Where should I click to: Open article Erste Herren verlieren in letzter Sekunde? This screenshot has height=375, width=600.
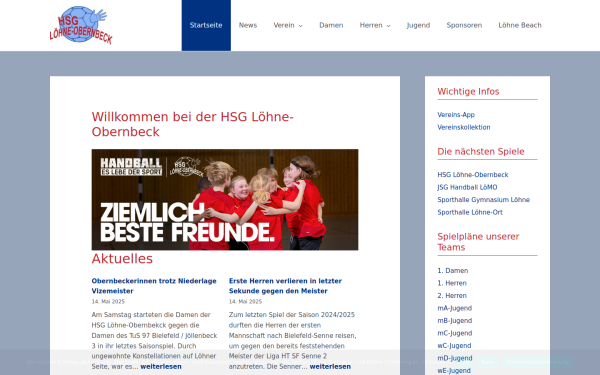pos(285,286)
